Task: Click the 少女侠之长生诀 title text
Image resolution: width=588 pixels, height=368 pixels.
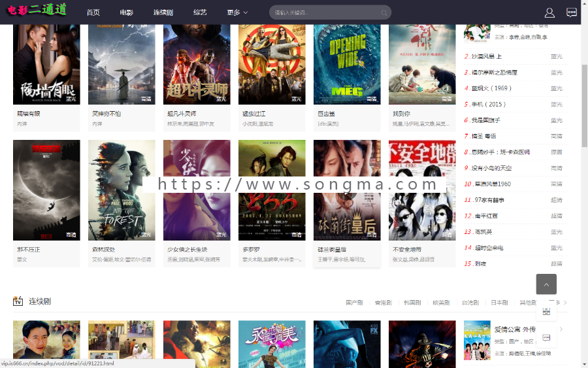Action: tap(188, 250)
